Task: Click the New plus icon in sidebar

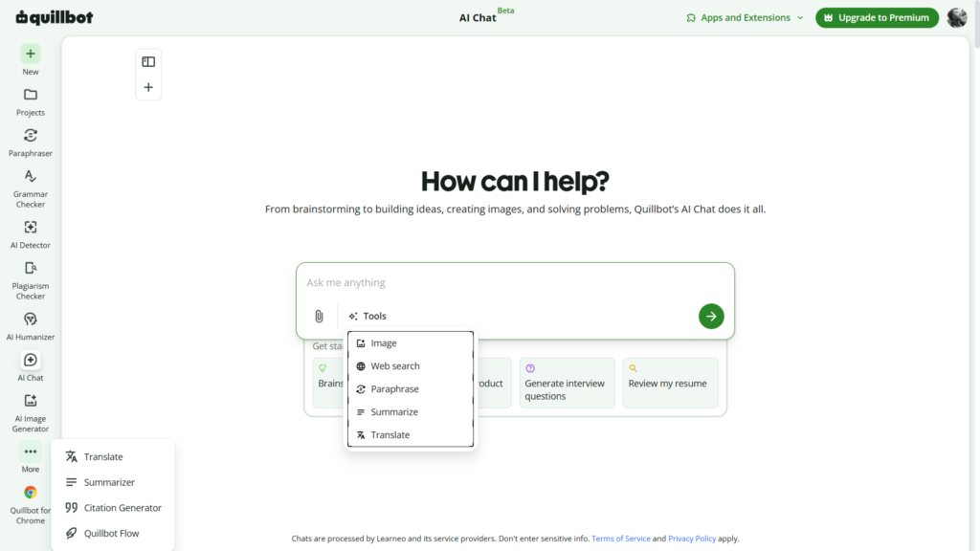Action: (x=30, y=54)
